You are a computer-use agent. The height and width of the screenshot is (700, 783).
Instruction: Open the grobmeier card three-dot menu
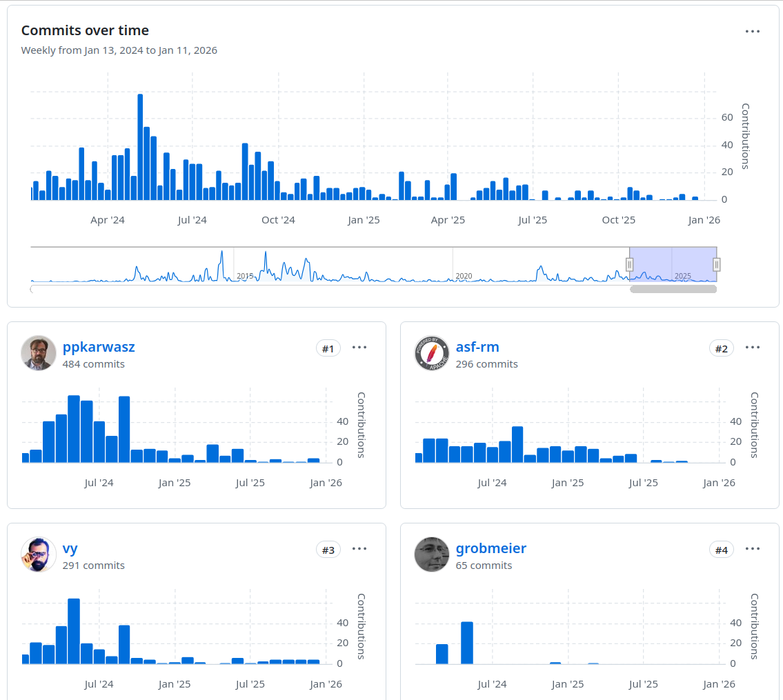pyautogui.click(x=752, y=549)
